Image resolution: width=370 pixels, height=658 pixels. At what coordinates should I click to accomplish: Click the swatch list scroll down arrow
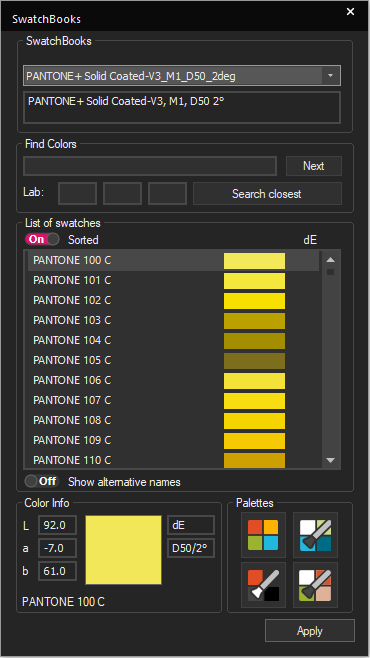[331, 460]
